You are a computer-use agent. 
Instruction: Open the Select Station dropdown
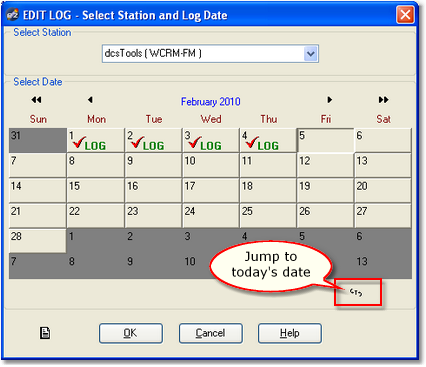coord(310,54)
